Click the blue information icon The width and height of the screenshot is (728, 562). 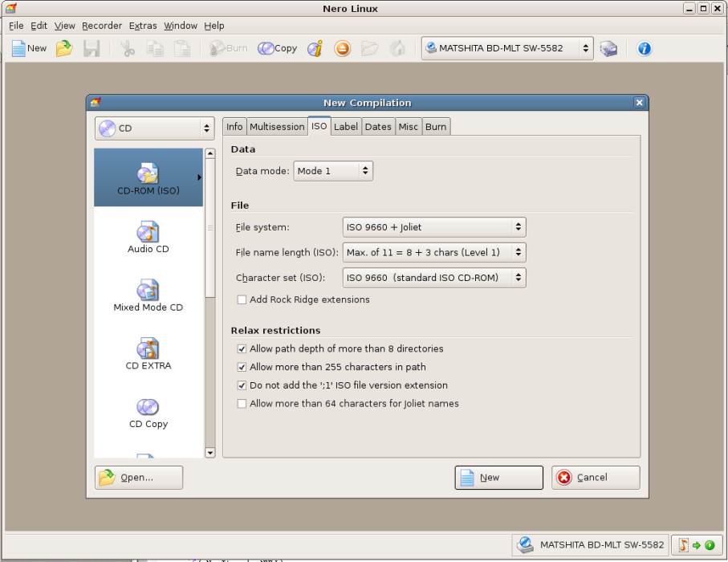coord(644,48)
